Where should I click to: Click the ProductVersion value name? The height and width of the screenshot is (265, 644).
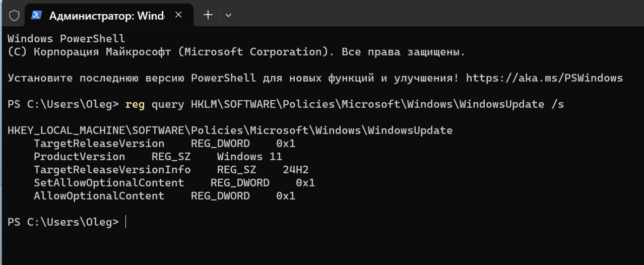79,157
